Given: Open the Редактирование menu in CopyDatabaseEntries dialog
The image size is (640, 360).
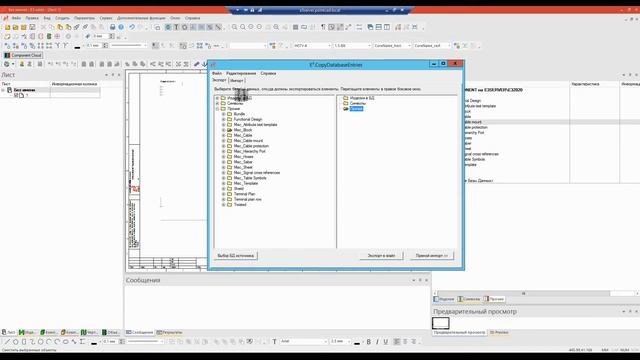Looking at the screenshot, I should pyautogui.click(x=241, y=73).
